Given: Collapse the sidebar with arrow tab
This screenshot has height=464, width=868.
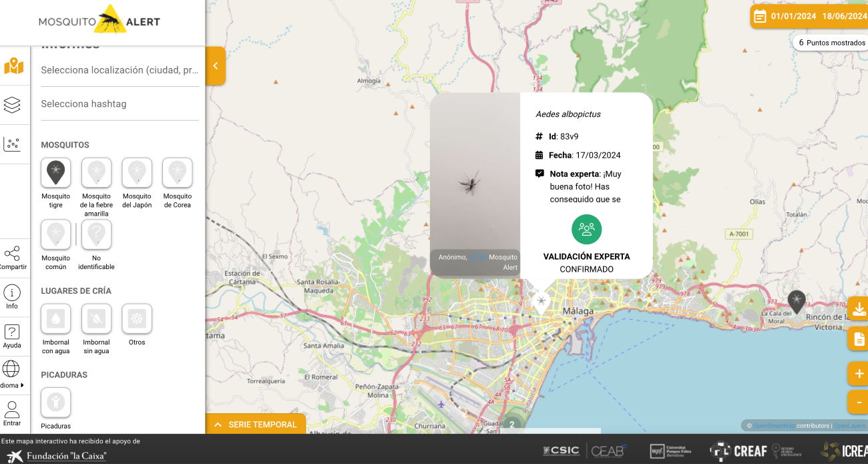Looking at the screenshot, I should pyautogui.click(x=215, y=66).
